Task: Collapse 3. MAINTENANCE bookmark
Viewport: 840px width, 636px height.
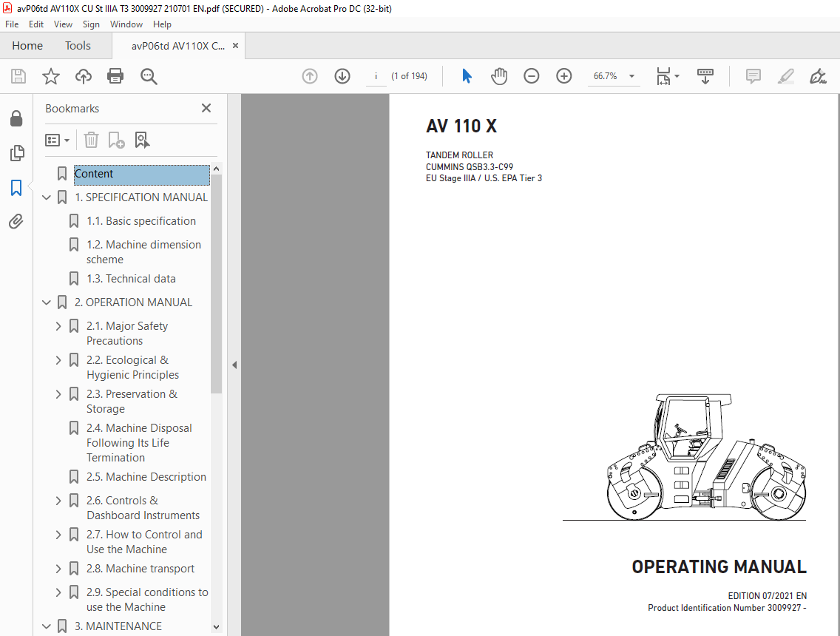Action: pyautogui.click(x=47, y=626)
